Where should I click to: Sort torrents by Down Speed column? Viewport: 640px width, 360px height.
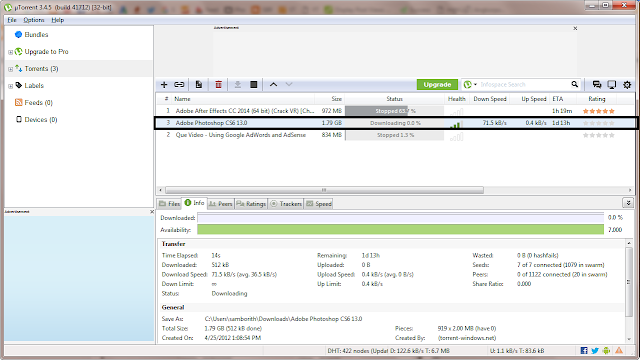[490, 99]
